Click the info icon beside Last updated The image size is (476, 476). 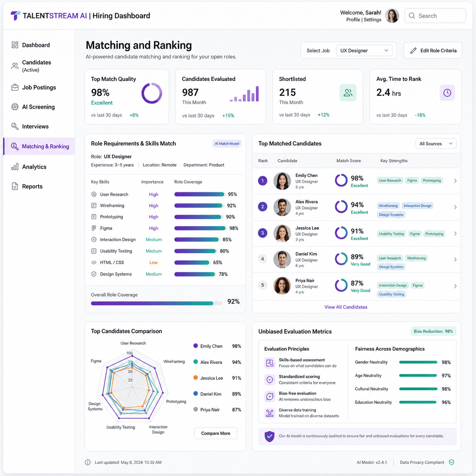click(x=88, y=462)
